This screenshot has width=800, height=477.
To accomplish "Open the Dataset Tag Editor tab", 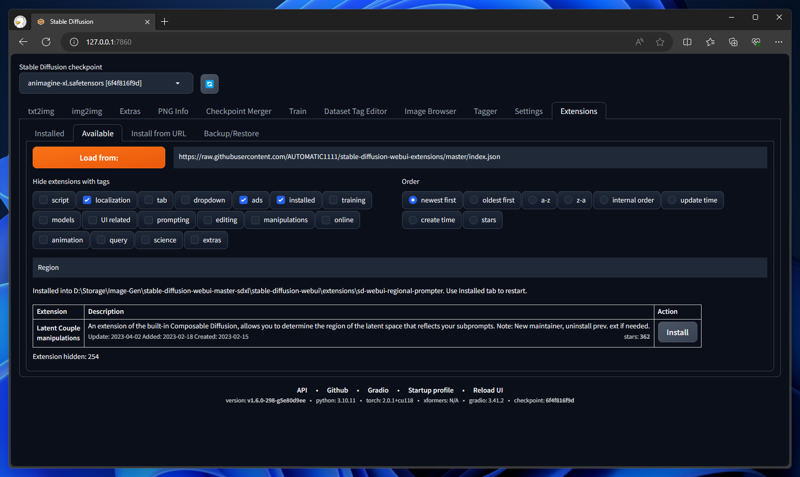I will click(x=355, y=111).
